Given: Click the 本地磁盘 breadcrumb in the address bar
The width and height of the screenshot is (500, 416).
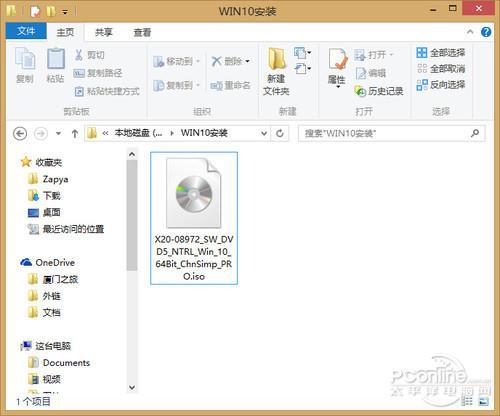Looking at the screenshot, I should (x=138, y=133).
